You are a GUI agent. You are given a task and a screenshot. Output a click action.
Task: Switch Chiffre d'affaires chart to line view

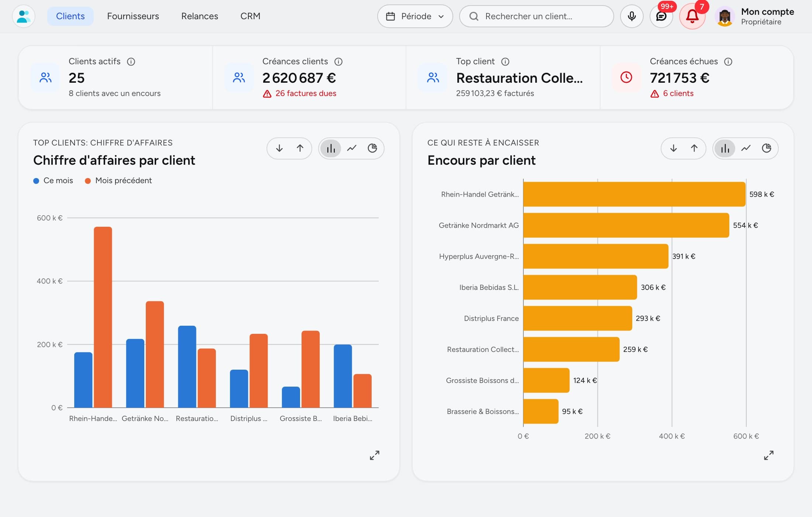coord(352,148)
